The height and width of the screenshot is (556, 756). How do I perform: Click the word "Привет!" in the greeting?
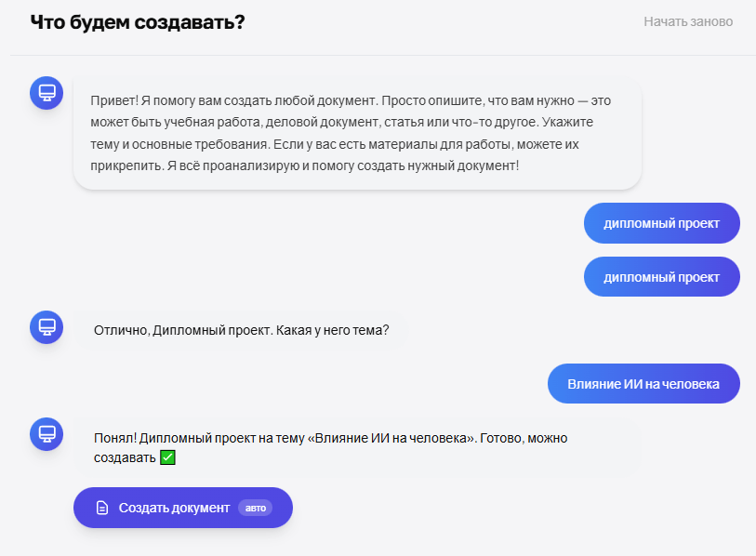pyautogui.click(x=113, y=100)
